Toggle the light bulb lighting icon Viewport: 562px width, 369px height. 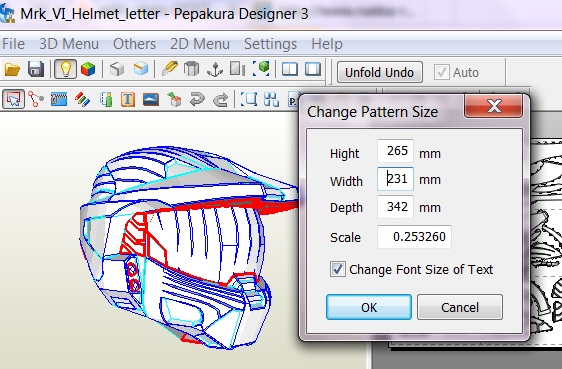tap(65, 69)
